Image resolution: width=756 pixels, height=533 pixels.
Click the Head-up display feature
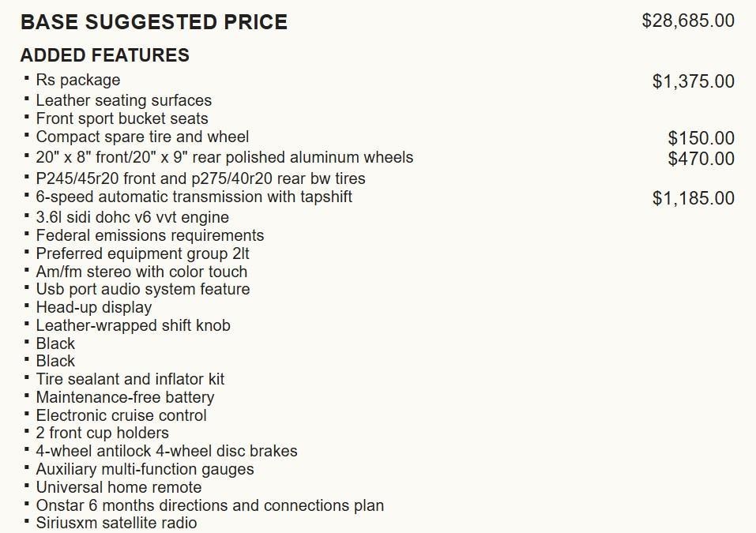pyautogui.click(x=94, y=307)
